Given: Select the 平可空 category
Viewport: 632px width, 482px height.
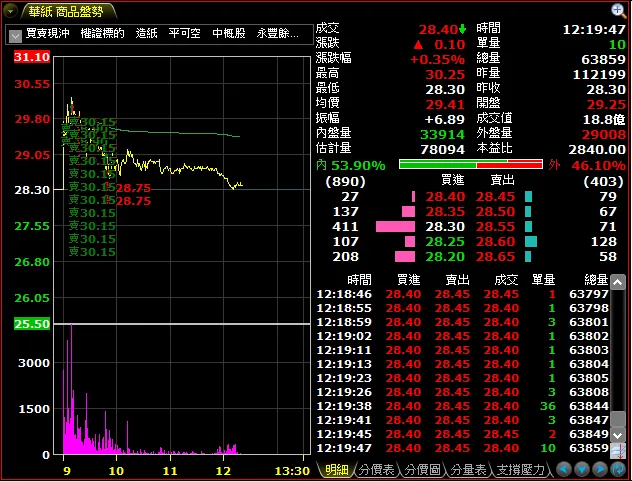Looking at the screenshot, I should tap(185, 33).
